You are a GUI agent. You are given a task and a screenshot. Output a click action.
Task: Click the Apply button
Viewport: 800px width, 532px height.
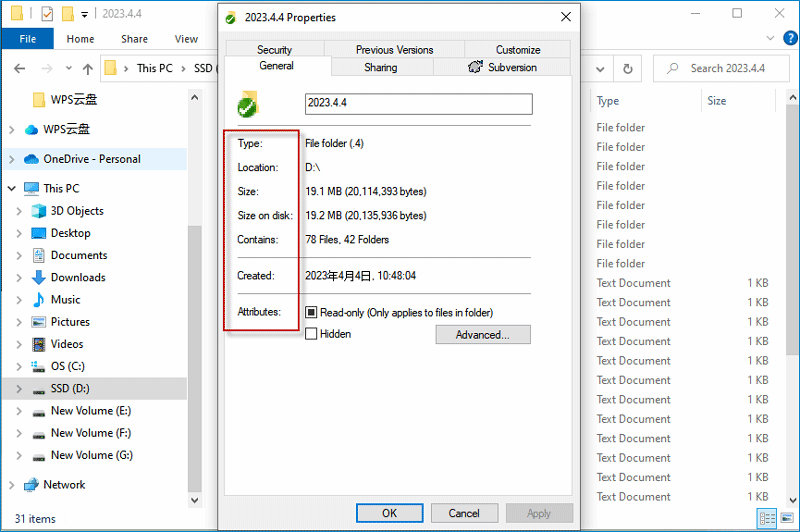(539, 513)
